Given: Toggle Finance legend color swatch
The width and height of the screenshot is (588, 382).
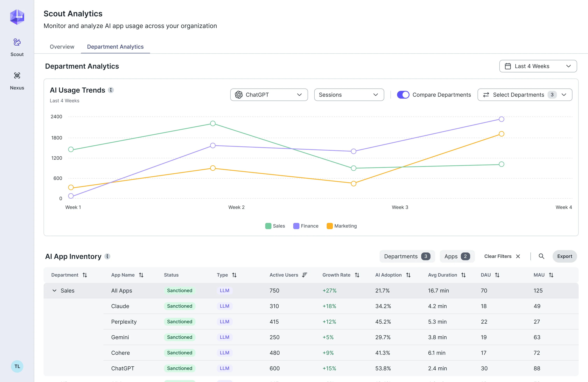Looking at the screenshot, I should coord(296,226).
